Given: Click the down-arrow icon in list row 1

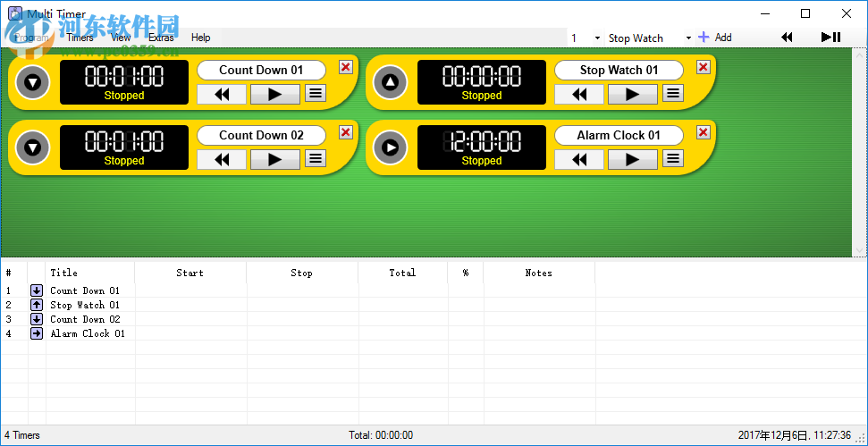Looking at the screenshot, I should pos(37,290).
